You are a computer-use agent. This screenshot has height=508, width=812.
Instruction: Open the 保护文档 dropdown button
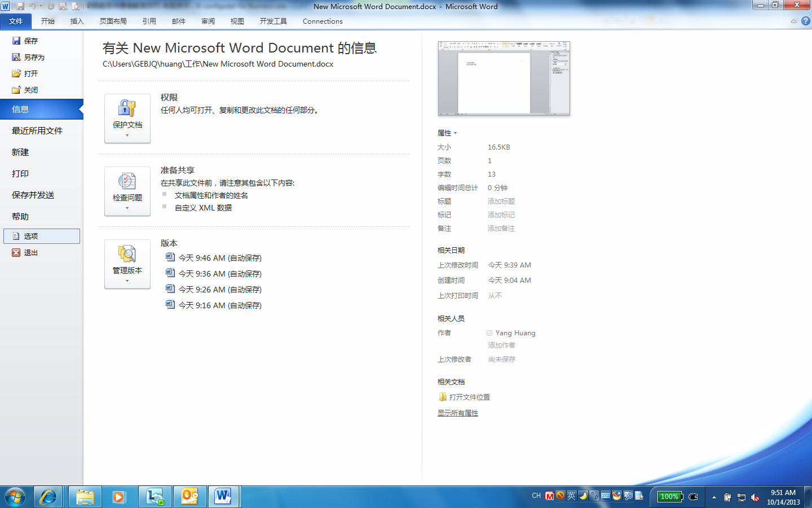coord(127,119)
